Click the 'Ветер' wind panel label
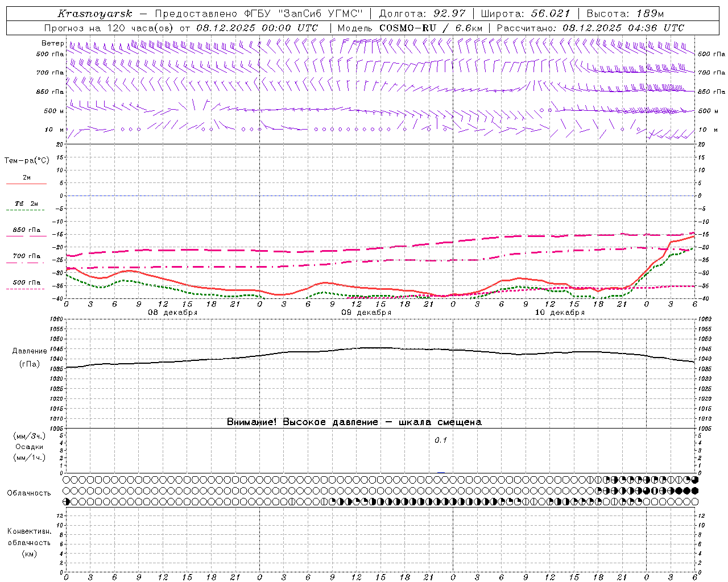Viewport: 728px width, 582px height. point(52,43)
